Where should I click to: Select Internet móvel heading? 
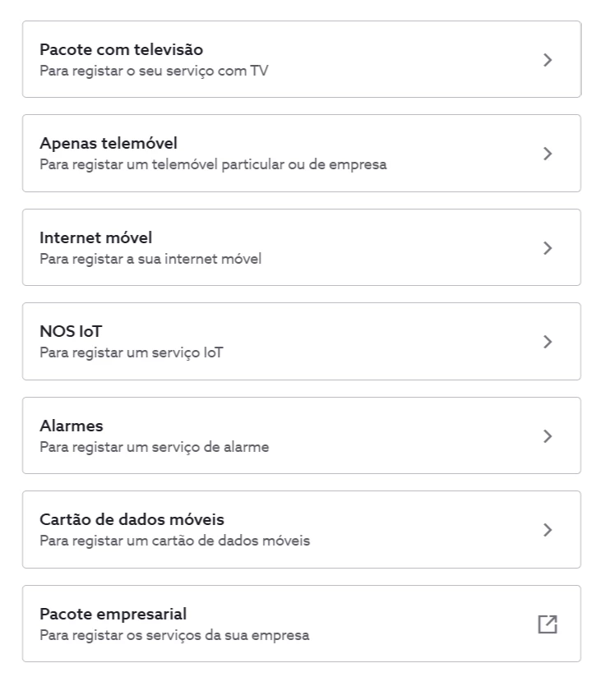[x=96, y=237]
